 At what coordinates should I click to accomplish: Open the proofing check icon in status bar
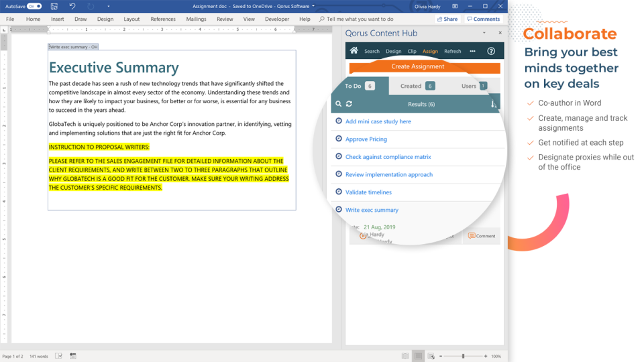pos(59,356)
